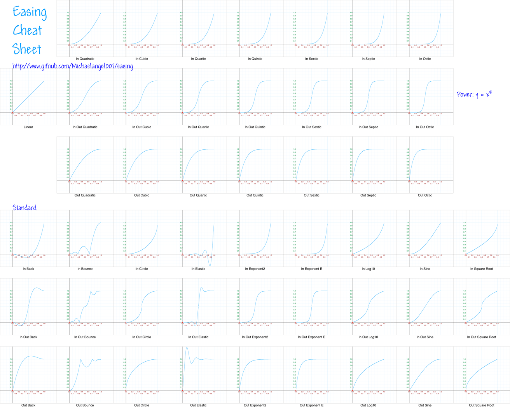
Task: Select the Out Sine graph
Action: click(425, 375)
